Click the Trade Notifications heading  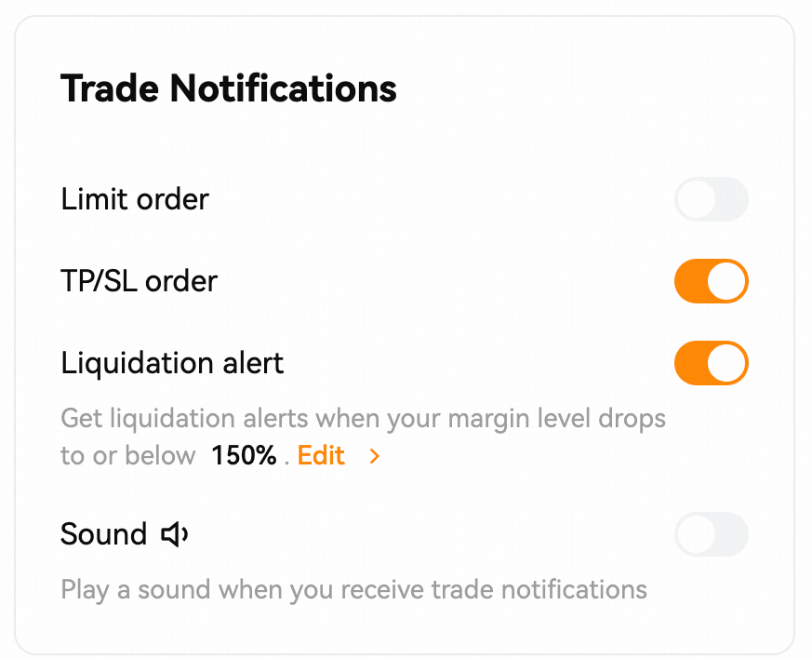229,88
